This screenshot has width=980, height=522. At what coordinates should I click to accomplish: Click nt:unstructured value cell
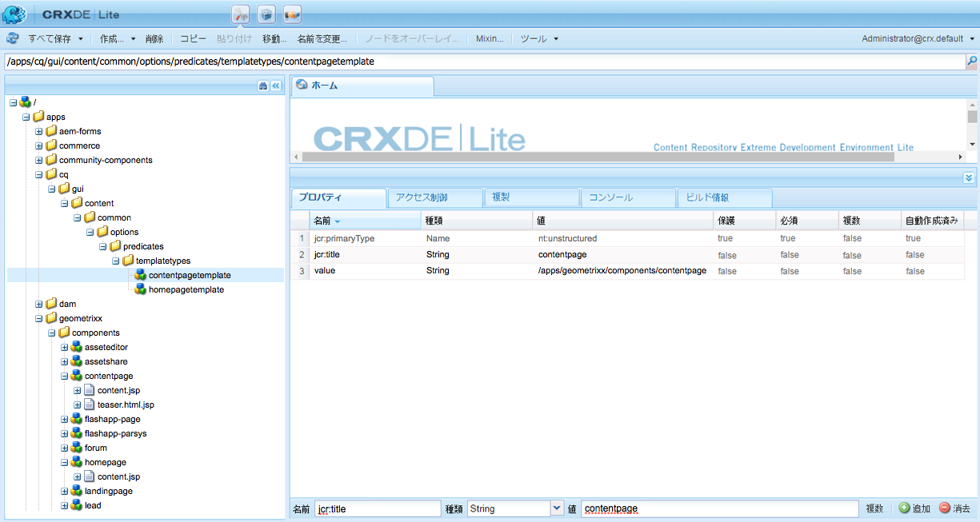point(623,238)
